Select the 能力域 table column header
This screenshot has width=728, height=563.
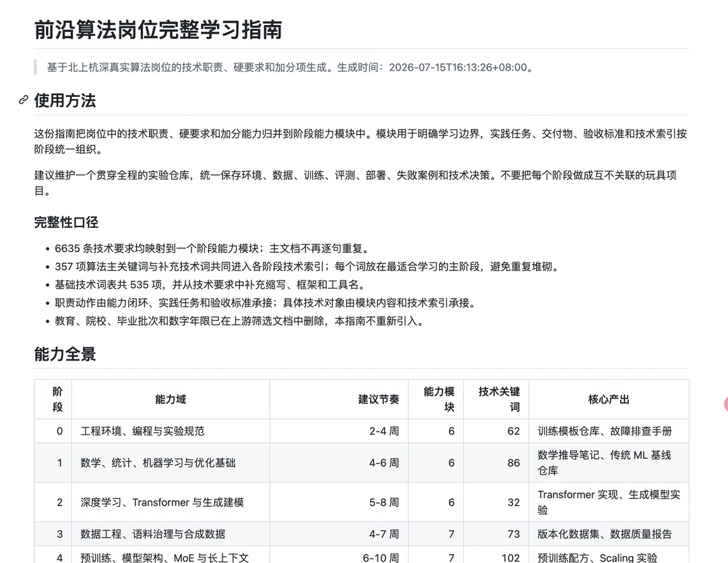171,399
